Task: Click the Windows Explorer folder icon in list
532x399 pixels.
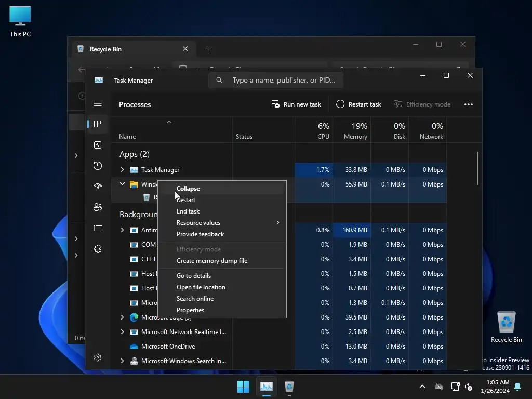Action: tap(134, 184)
